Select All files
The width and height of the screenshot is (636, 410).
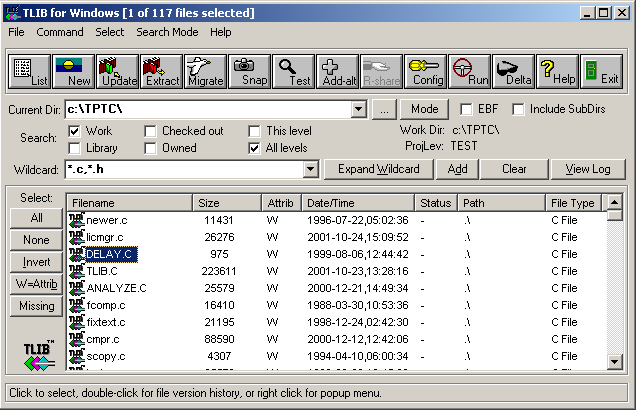pos(37,218)
